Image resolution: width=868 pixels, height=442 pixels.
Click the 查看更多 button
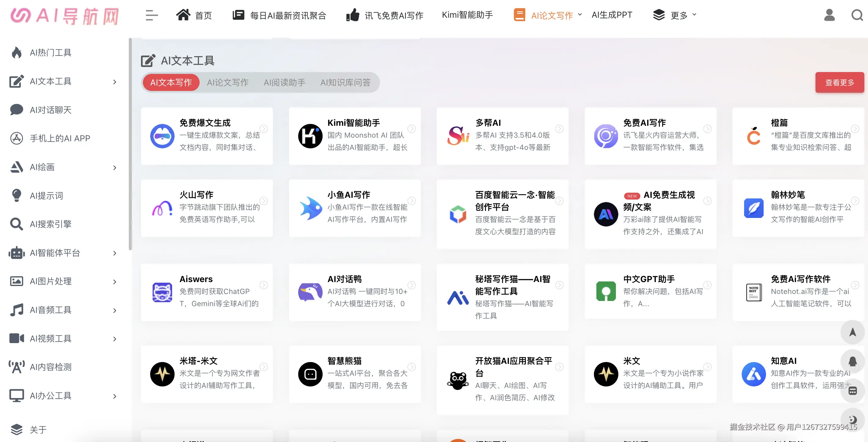coord(839,82)
